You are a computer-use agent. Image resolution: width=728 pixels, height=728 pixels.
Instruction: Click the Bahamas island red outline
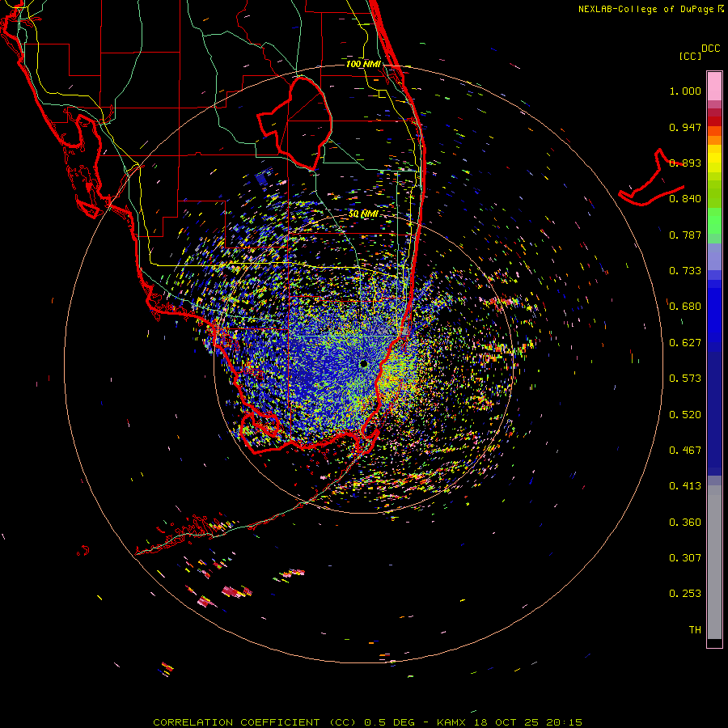tap(652, 179)
